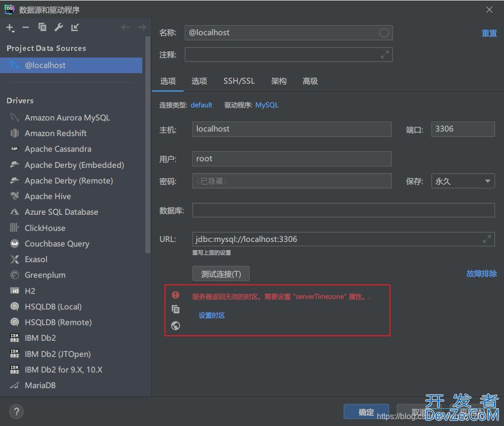Select Exasol driver

pyautogui.click(x=72, y=259)
